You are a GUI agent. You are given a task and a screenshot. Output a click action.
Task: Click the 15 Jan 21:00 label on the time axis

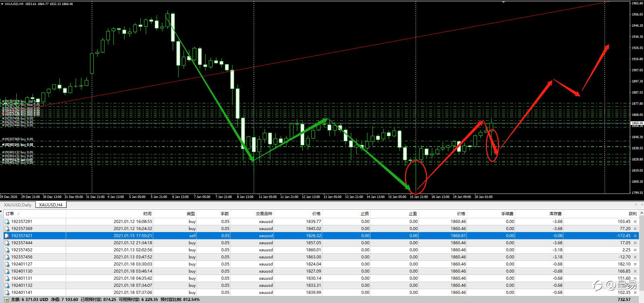[419, 197]
